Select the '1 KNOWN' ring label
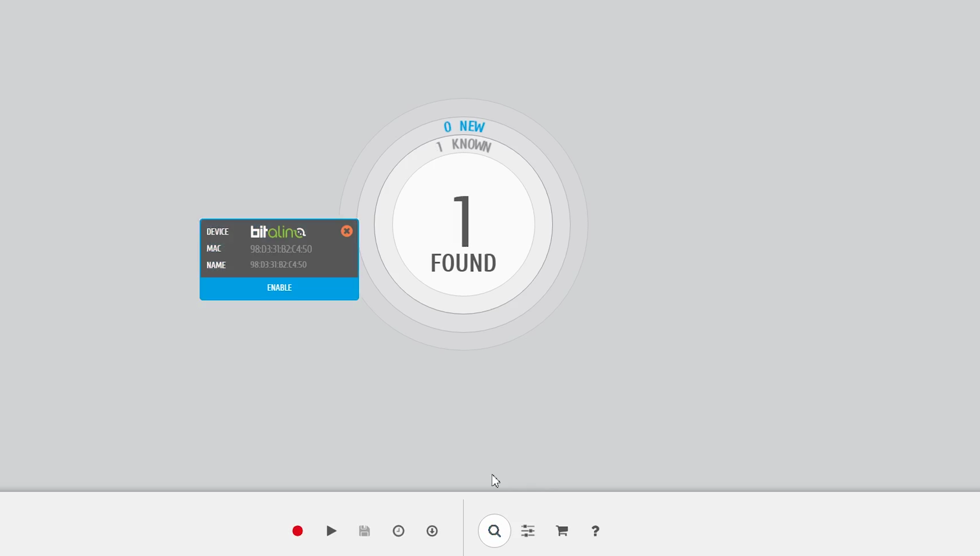980x556 pixels. click(x=464, y=145)
